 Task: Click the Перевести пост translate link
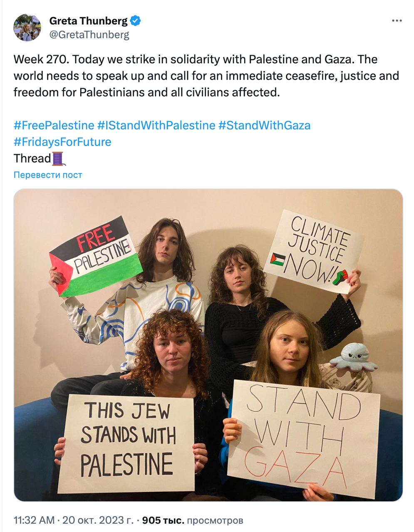click(48, 175)
